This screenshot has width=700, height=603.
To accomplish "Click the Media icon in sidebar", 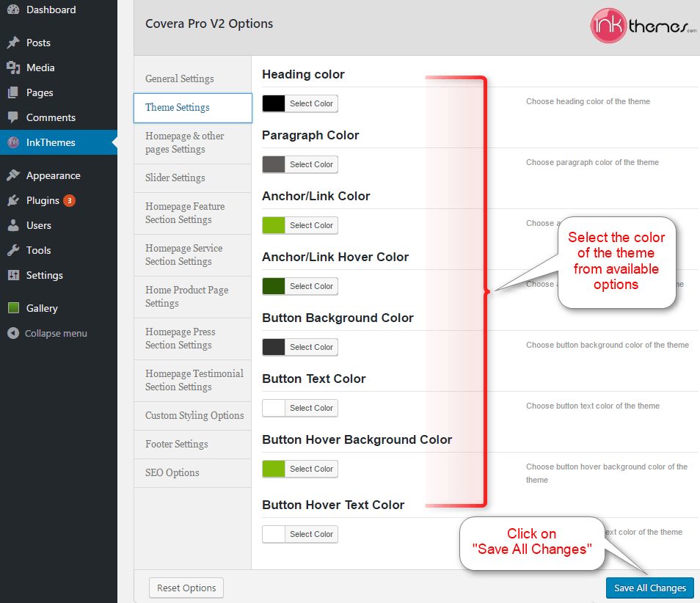I will pos(13,67).
